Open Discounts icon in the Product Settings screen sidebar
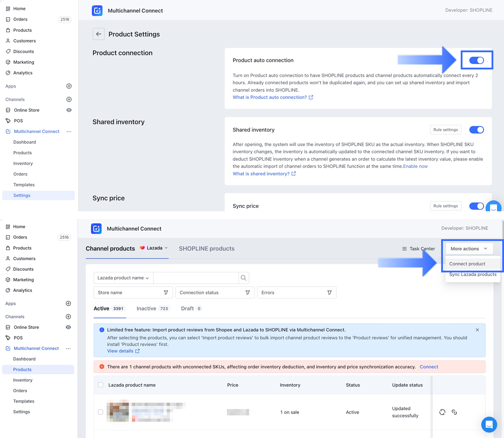 8,51
